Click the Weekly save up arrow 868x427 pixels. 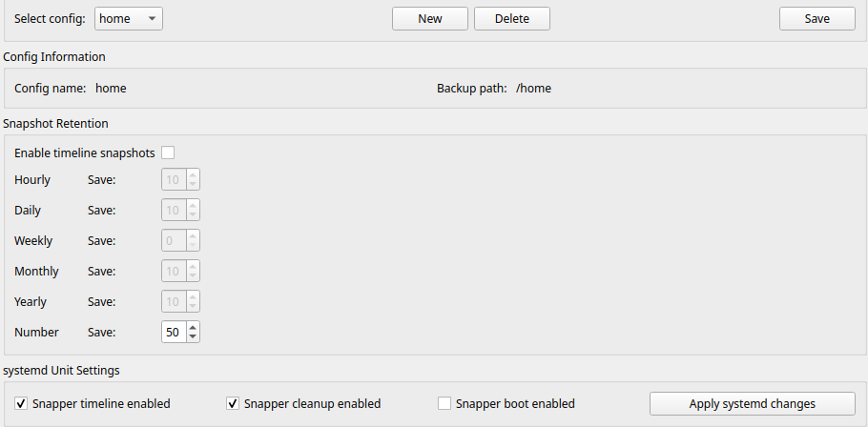193,235
